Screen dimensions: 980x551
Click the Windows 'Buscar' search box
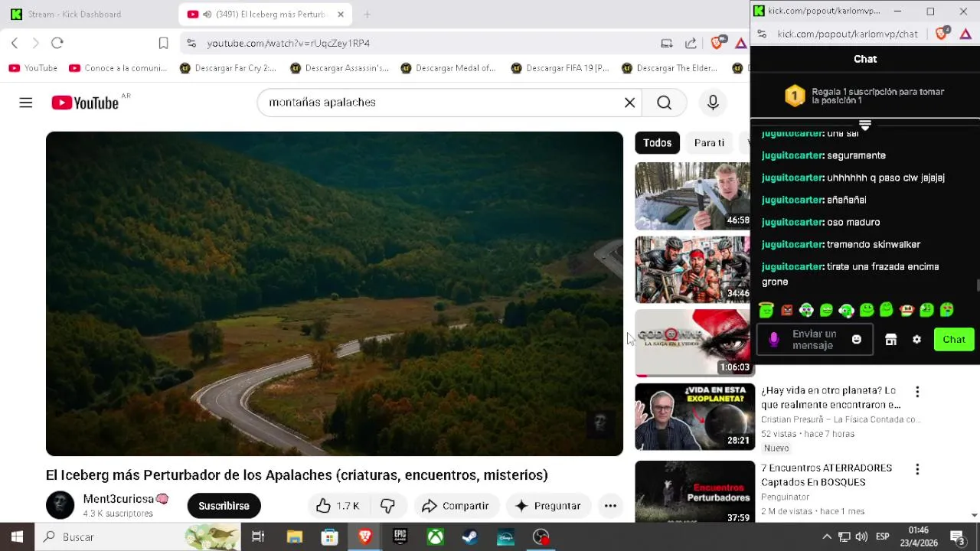(x=138, y=537)
